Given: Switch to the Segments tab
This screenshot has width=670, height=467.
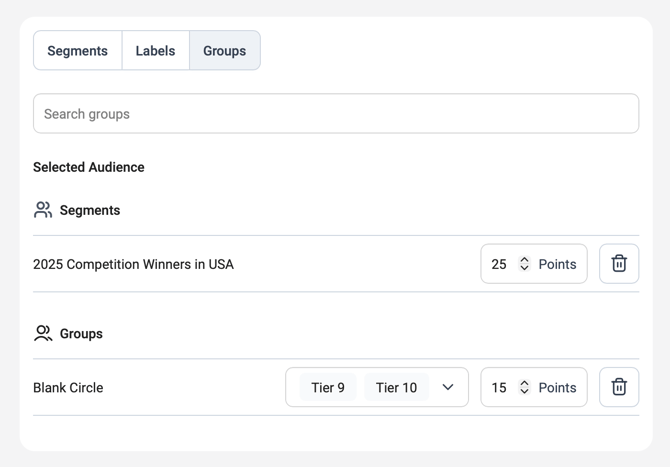Looking at the screenshot, I should [77, 51].
